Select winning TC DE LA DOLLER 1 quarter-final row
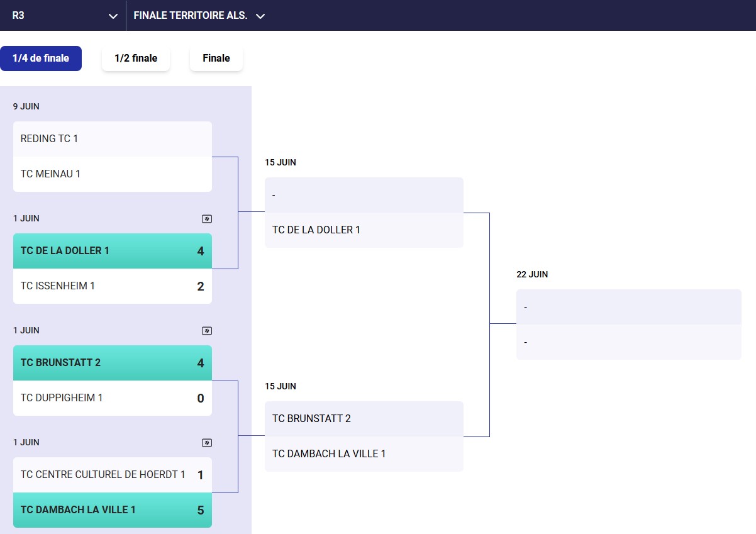Viewport: 756px width, 534px height. (x=113, y=251)
